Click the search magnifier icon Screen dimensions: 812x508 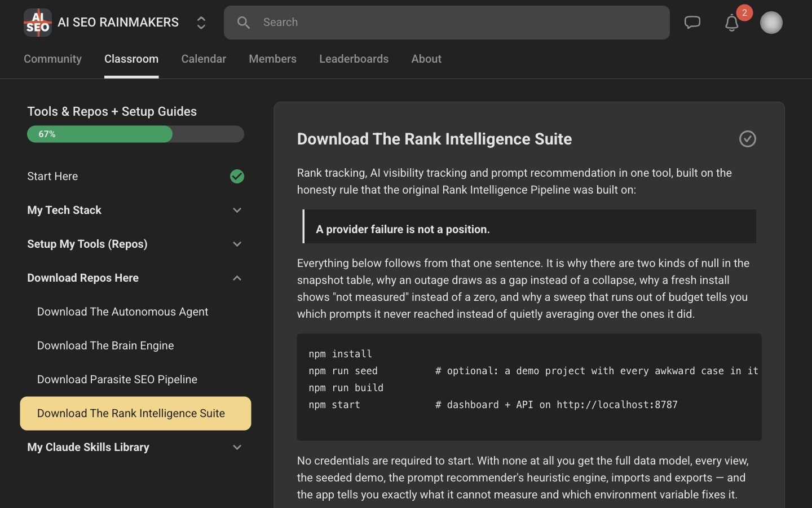(x=244, y=23)
